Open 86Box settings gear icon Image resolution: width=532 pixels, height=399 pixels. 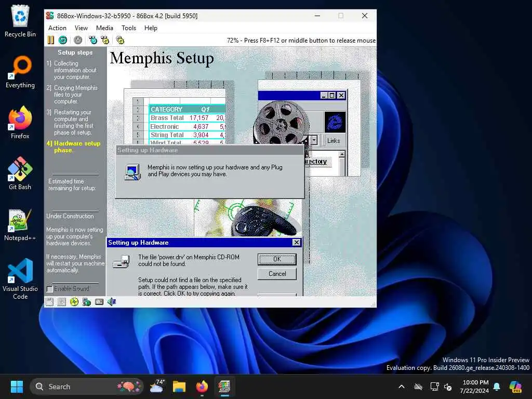click(120, 40)
